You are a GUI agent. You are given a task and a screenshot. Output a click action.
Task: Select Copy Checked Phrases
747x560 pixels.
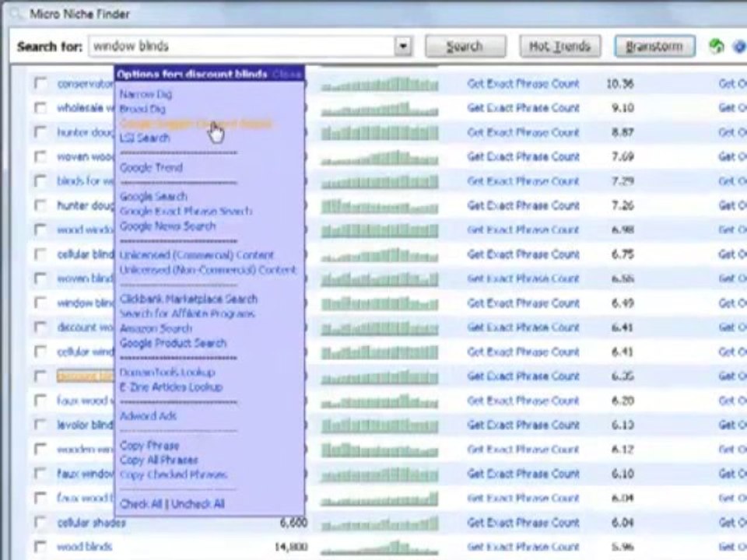pos(174,474)
